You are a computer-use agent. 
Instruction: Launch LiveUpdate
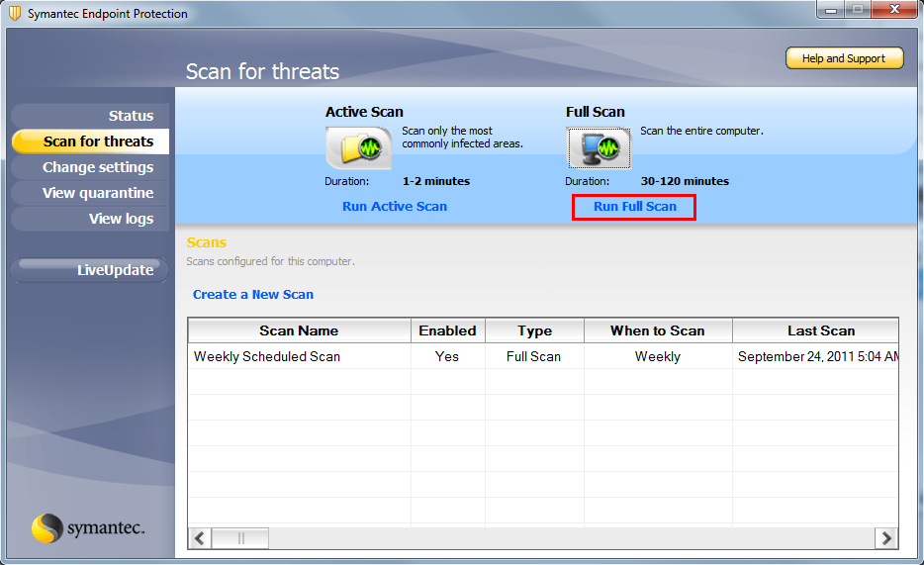[90, 270]
